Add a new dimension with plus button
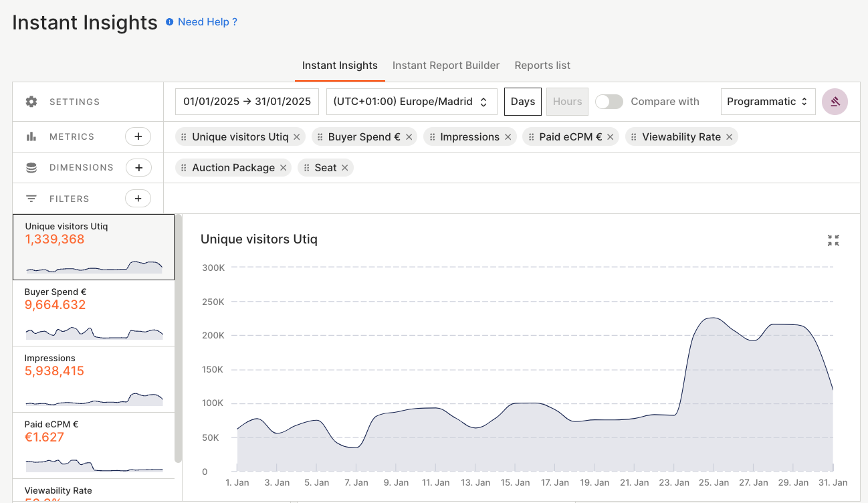 tap(138, 168)
